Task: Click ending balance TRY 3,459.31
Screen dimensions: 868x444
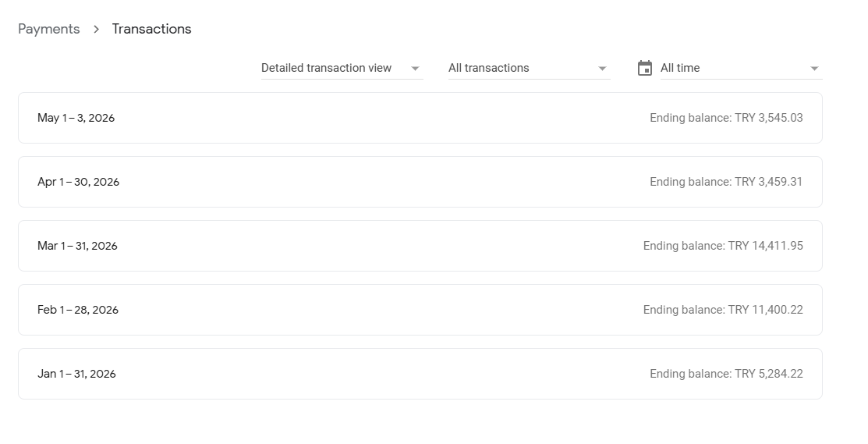Action: click(x=726, y=182)
